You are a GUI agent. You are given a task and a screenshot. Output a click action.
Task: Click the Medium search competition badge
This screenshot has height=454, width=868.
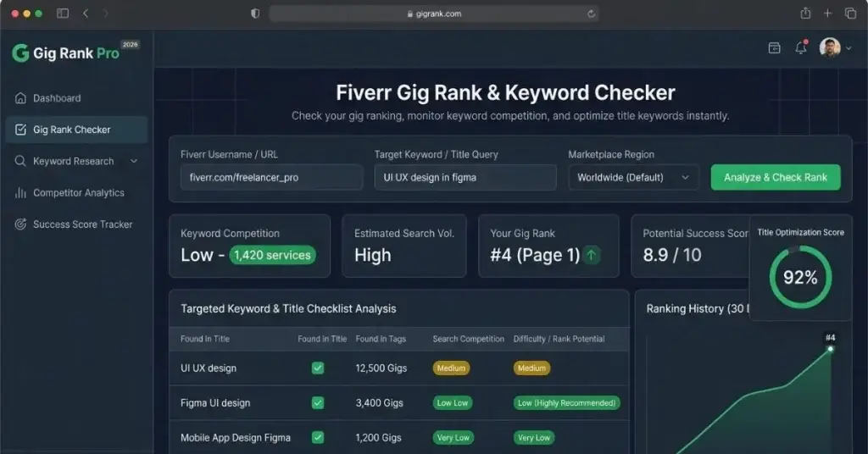451,368
